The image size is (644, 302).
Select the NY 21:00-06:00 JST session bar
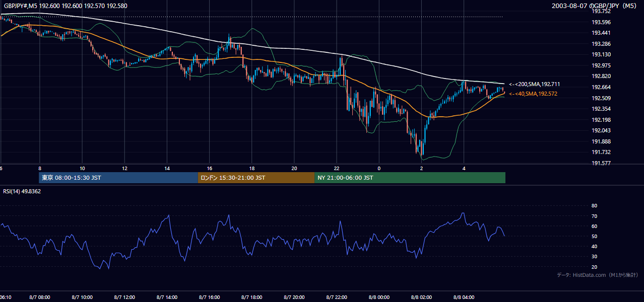(410, 178)
